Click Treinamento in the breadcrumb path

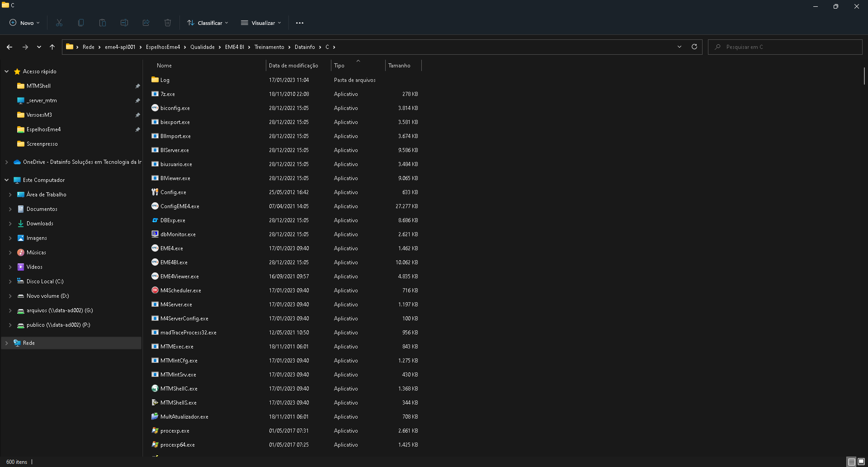(x=269, y=47)
